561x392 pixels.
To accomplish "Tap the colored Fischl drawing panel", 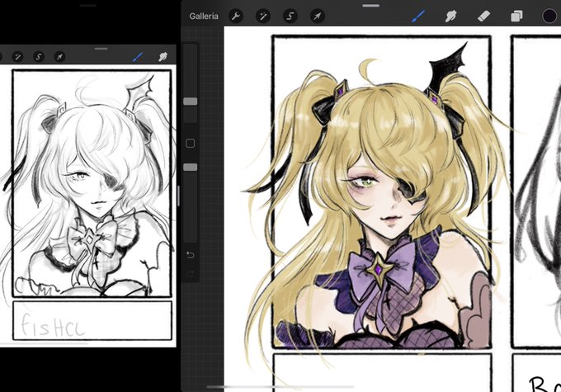I will [381, 191].
